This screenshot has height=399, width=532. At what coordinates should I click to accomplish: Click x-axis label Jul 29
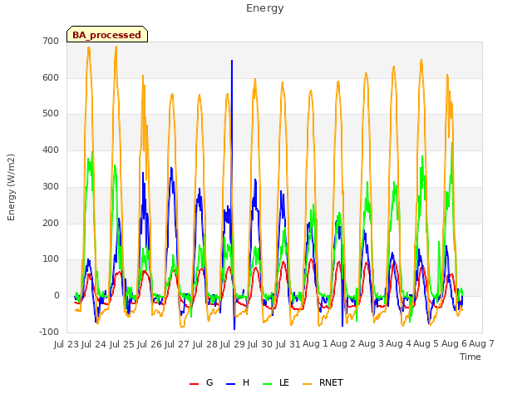click(x=233, y=344)
